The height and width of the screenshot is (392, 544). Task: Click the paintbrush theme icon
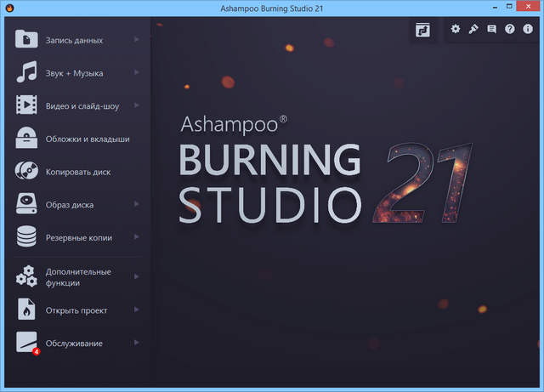[473, 29]
